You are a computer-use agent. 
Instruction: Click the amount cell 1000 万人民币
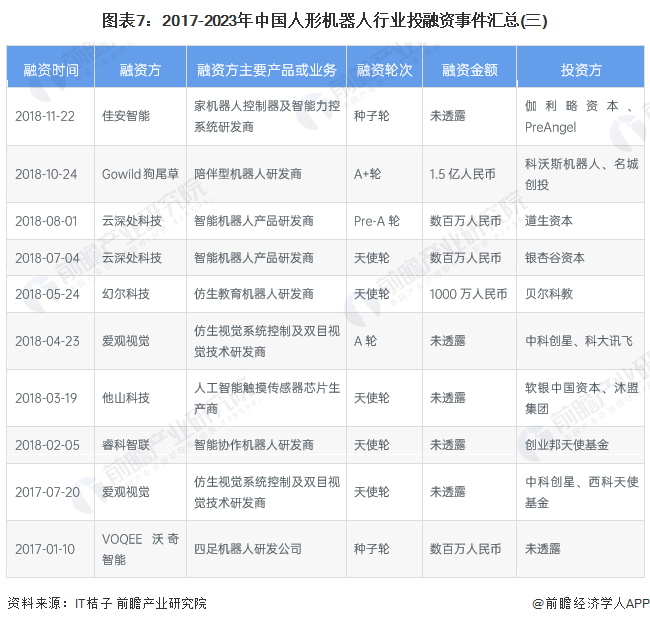click(468, 294)
